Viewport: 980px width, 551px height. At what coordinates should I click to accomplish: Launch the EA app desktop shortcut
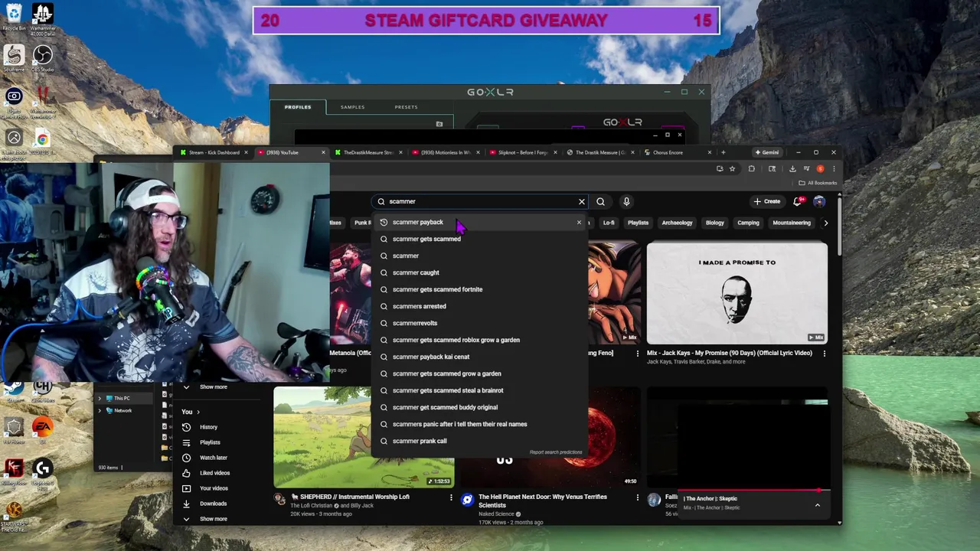[x=42, y=430]
